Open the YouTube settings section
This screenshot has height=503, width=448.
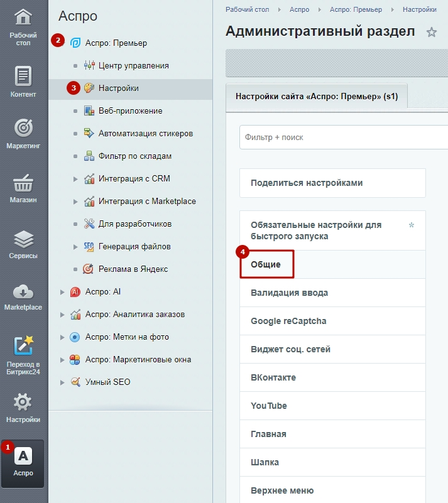333,406
